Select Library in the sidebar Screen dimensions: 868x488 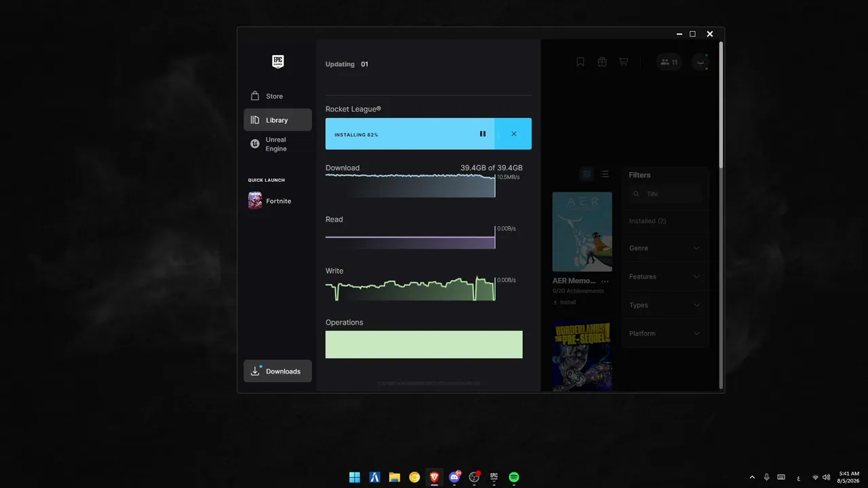(277, 120)
